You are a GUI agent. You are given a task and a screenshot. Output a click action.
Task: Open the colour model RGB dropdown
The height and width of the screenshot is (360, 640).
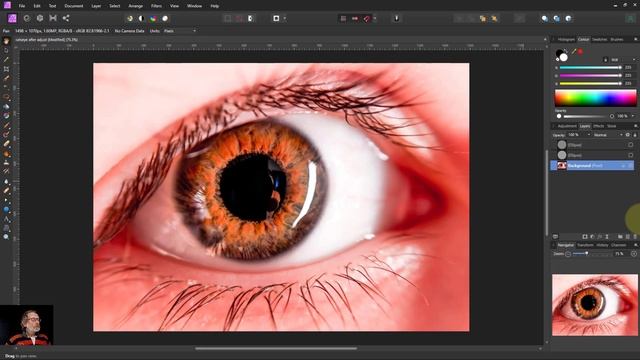coord(623,60)
